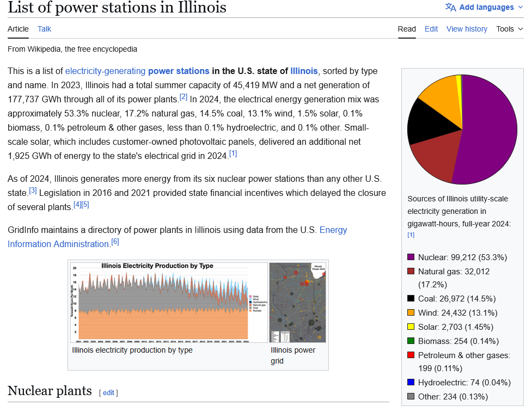Image resolution: width=532 pixels, height=412 pixels.
Task: Jump to citation [1] after grid in 2024
Action: [233, 153]
